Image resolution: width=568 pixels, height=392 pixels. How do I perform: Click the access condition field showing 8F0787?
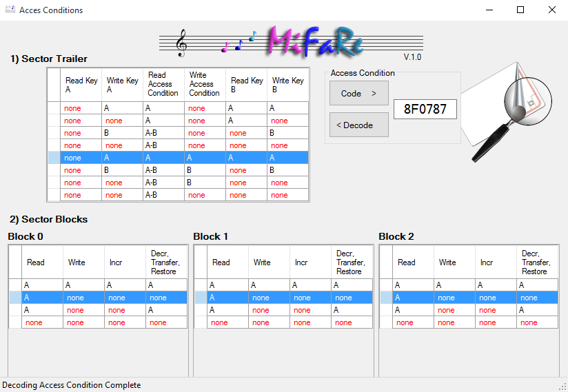425,109
